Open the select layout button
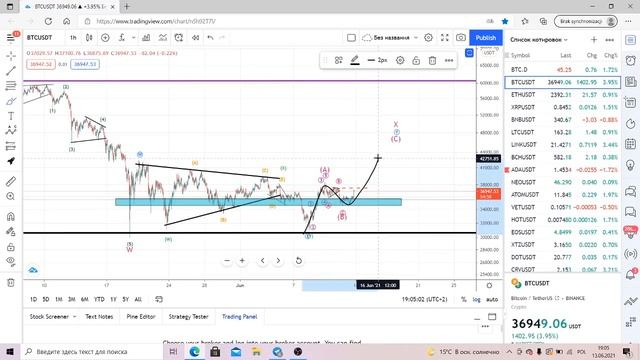 pos(351,38)
